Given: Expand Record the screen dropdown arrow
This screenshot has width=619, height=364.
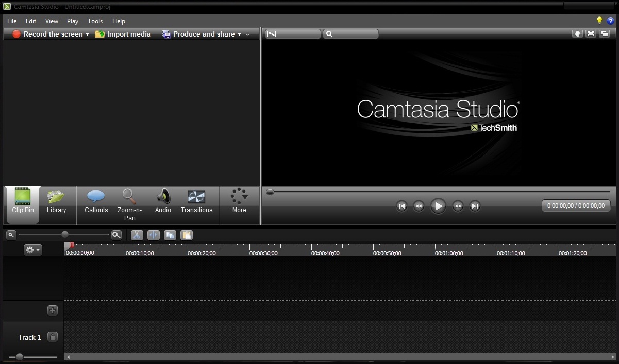Looking at the screenshot, I should pyautogui.click(x=87, y=34).
